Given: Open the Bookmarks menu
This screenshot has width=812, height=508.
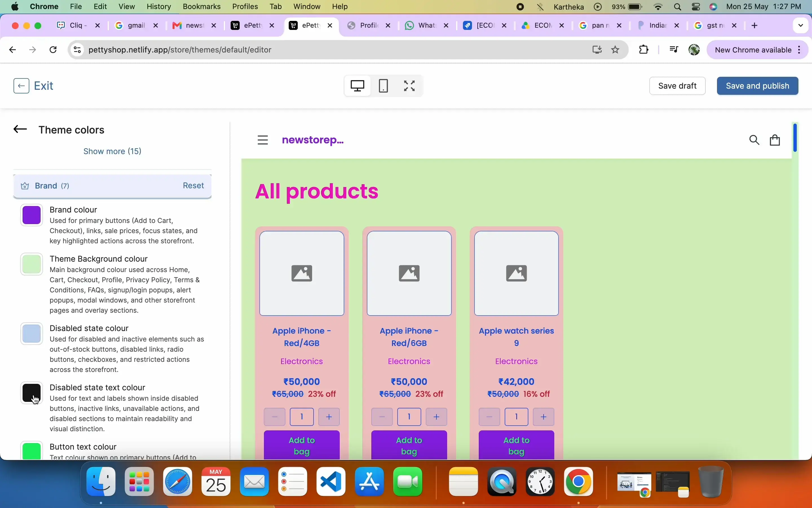Looking at the screenshot, I should pos(202,7).
